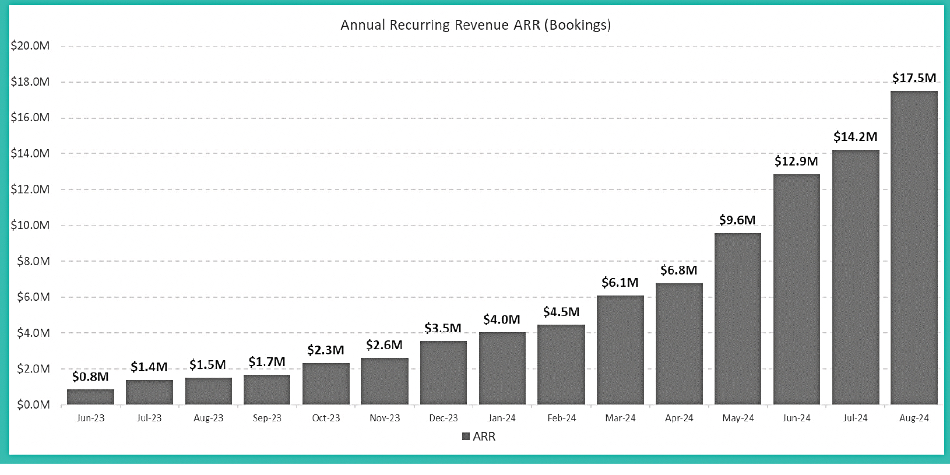Select the Oct-23 bar
Screen dimensions: 950x475
[x=326, y=384]
